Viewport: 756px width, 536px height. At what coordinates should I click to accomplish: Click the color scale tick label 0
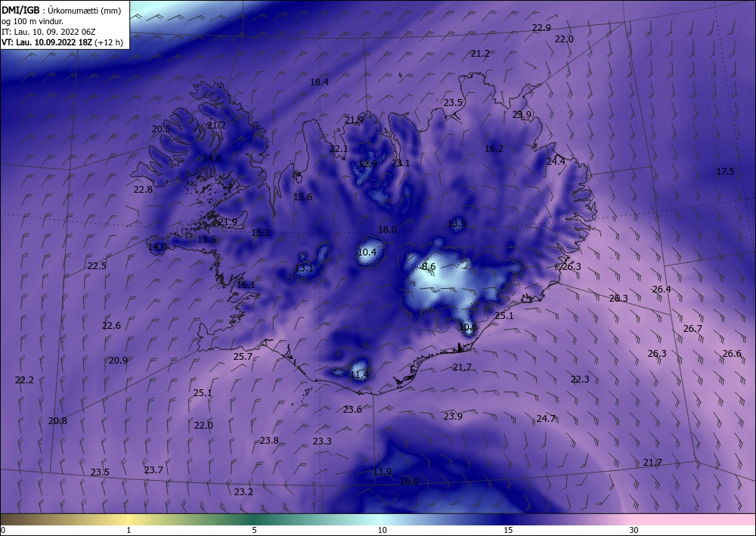click(3, 530)
